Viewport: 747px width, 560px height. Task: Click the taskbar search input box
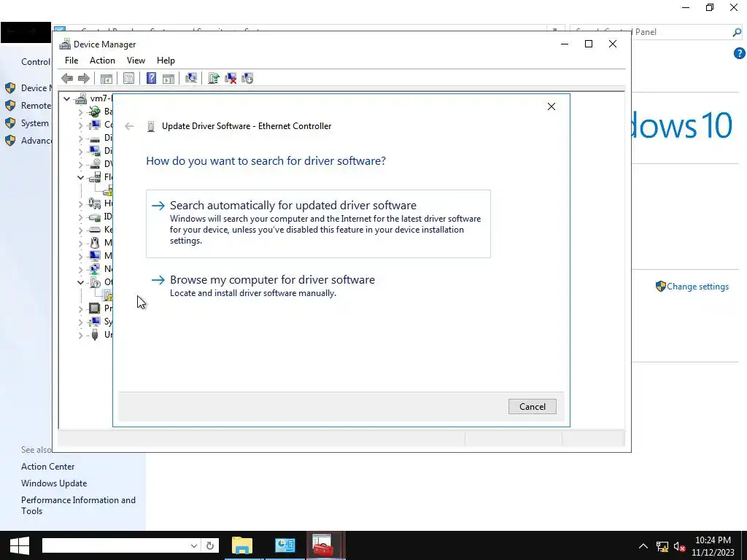[x=116, y=545]
